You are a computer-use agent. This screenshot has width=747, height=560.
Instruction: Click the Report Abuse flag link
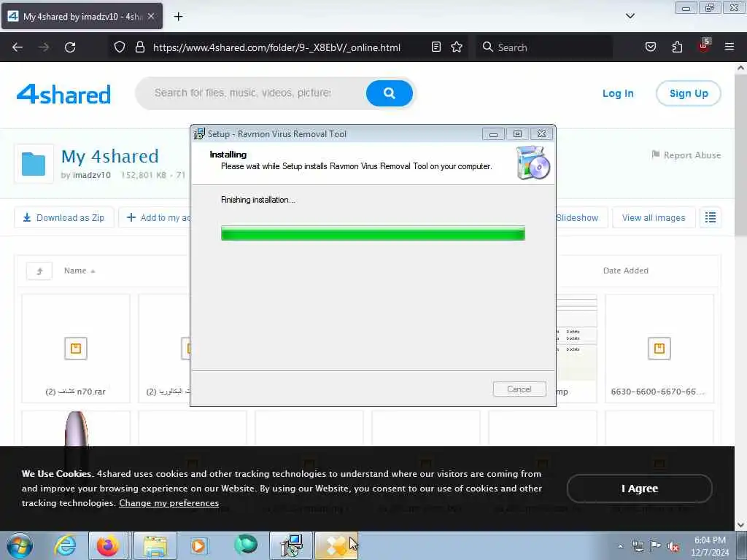click(x=686, y=155)
